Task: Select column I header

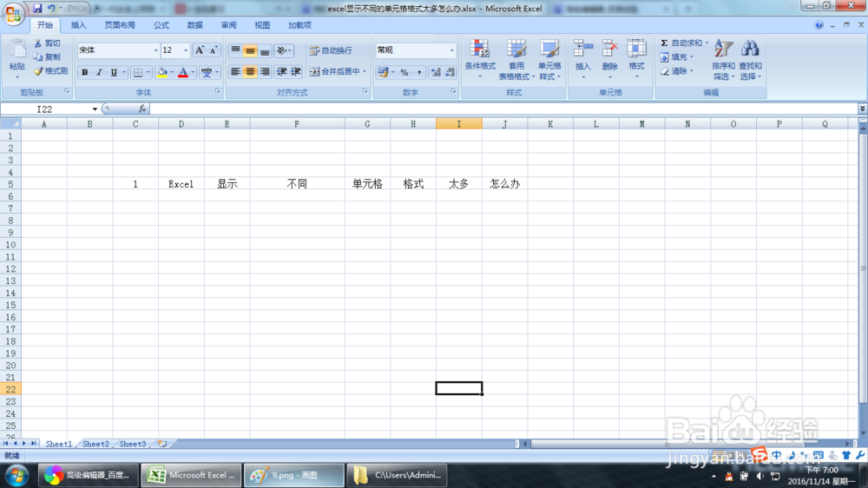Action: [x=459, y=124]
